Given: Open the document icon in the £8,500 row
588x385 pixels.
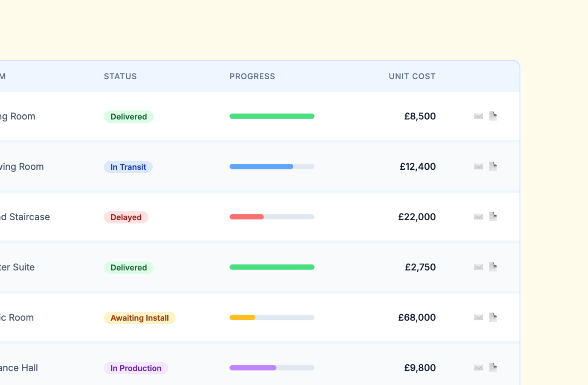Looking at the screenshot, I should tap(493, 116).
